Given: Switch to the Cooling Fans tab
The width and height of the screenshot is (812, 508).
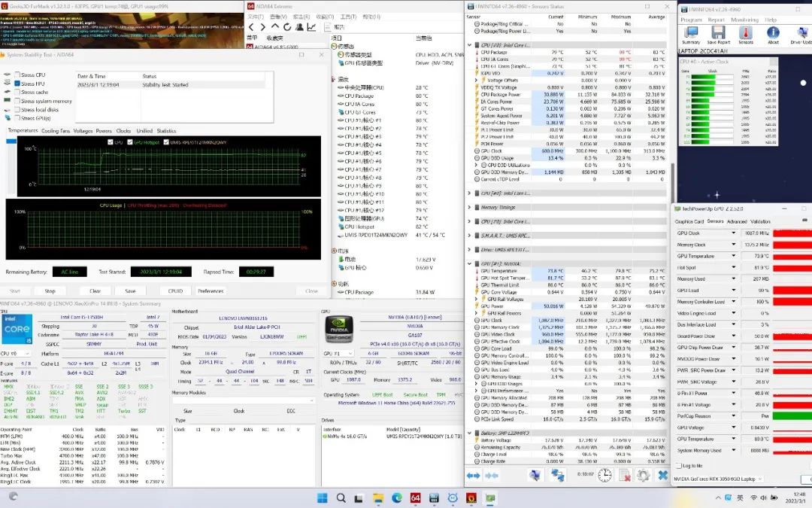Looking at the screenshot, I should [x=55, y=131].
